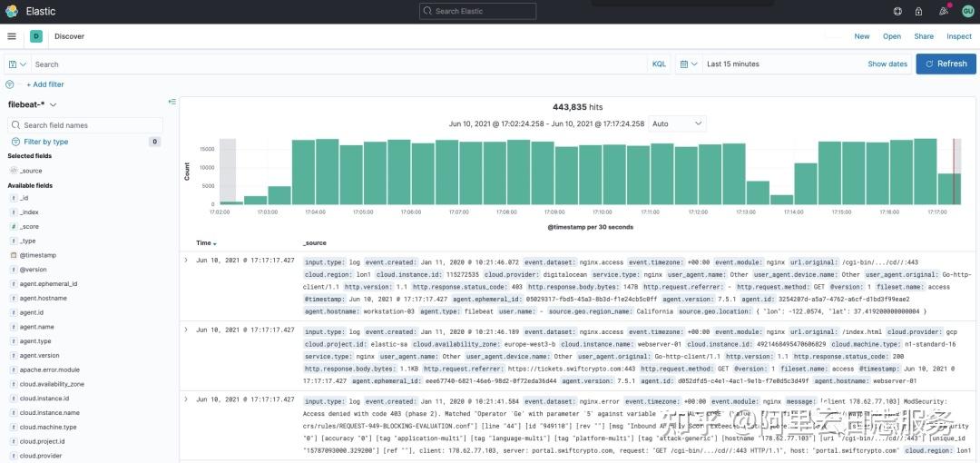Open the Auto interval dropdown
980x463 pixels.
677,123
